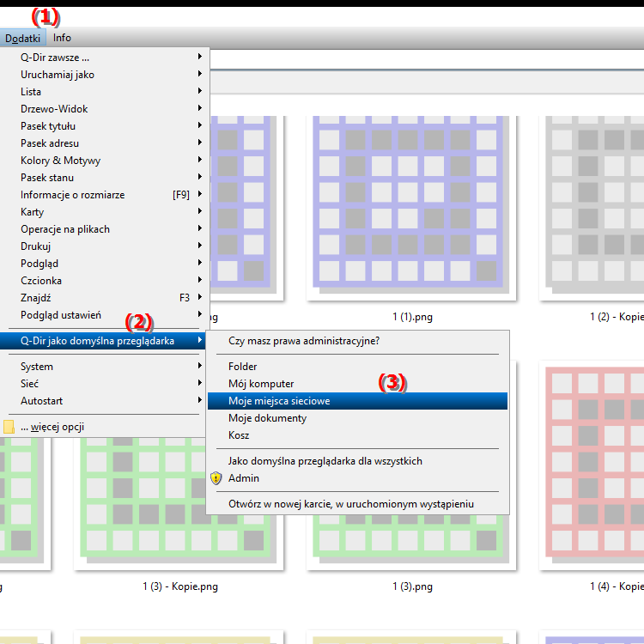Open the 'Operacje na plikach' submenu
This screenshot has width=644, height=644.
click(x=104, y=229)
